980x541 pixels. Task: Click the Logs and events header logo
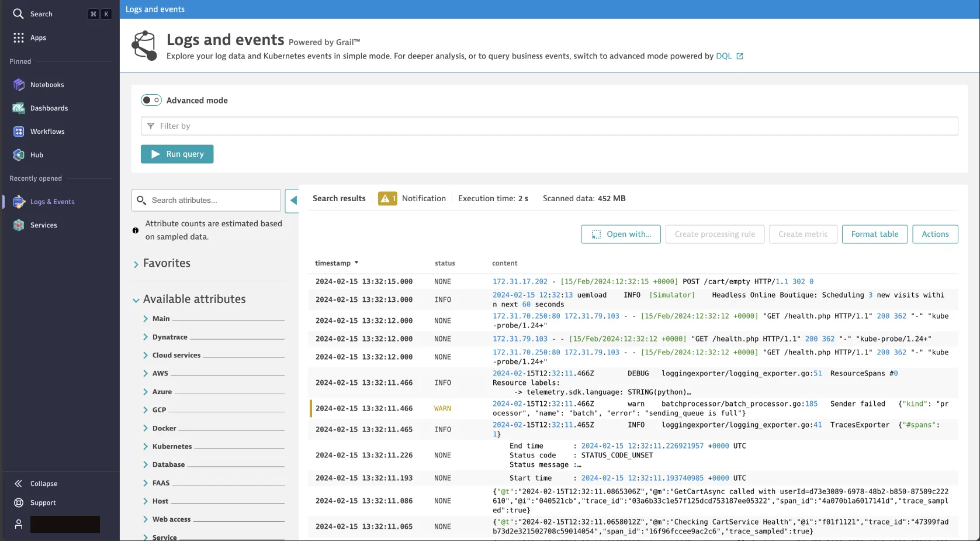(x=144, y=46)
